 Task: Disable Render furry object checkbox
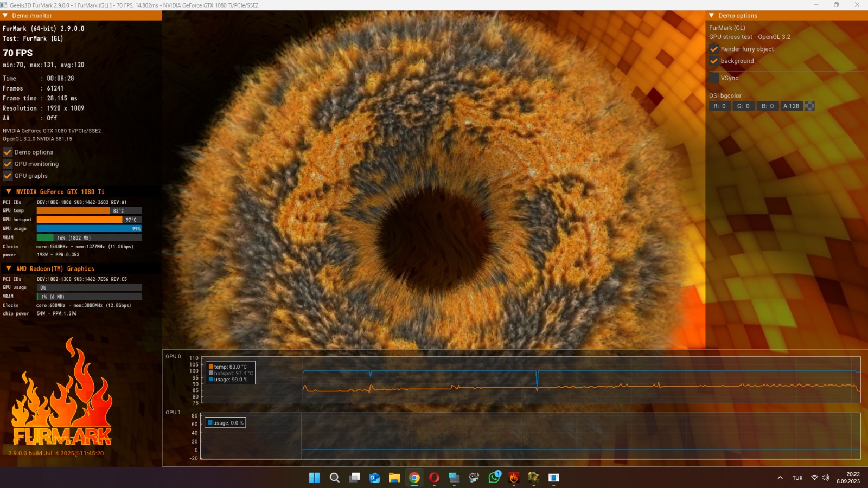pyautogui.click(x=714, y=49)
